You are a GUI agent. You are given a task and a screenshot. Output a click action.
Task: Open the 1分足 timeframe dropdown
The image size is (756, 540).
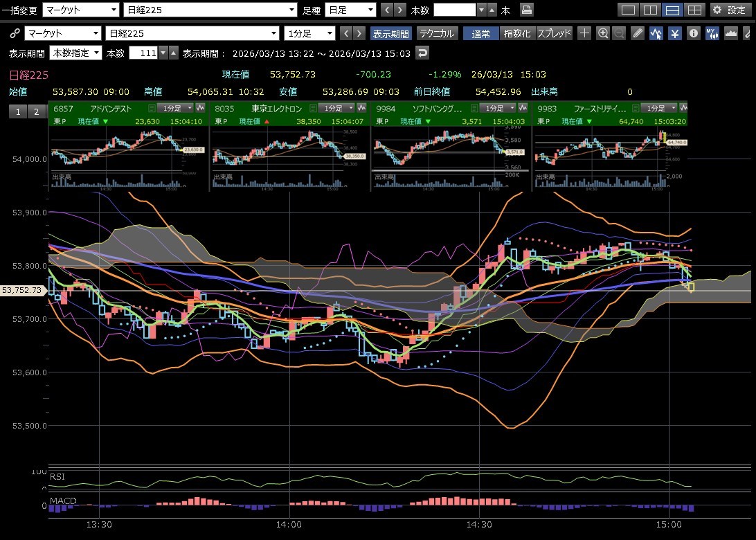pos(309,33)
